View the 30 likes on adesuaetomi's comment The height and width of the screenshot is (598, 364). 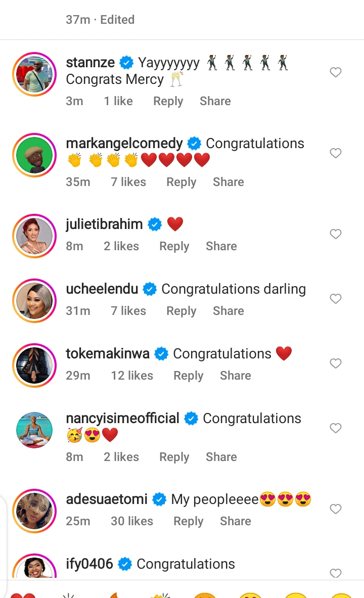tap(131, 521)
